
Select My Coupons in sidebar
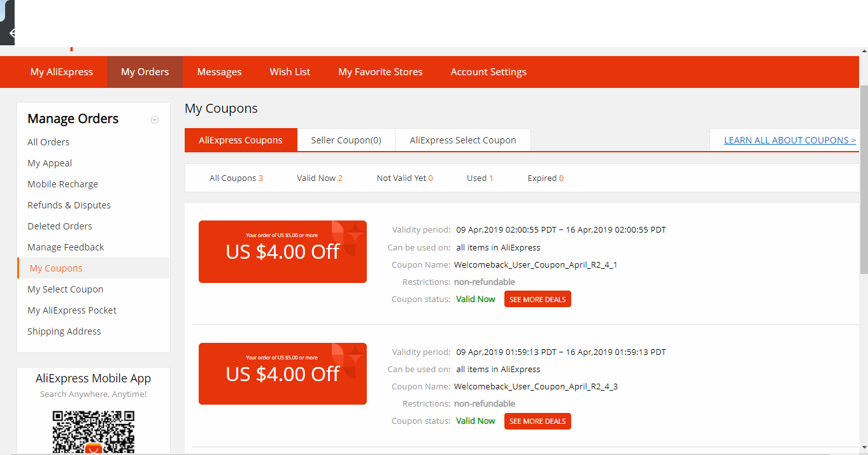click(x=56, y=268)
